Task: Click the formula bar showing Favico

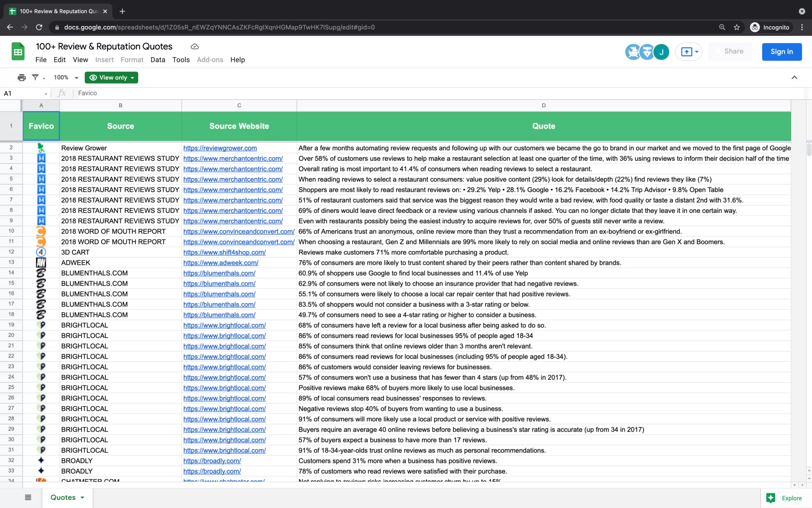Action: 436,93
